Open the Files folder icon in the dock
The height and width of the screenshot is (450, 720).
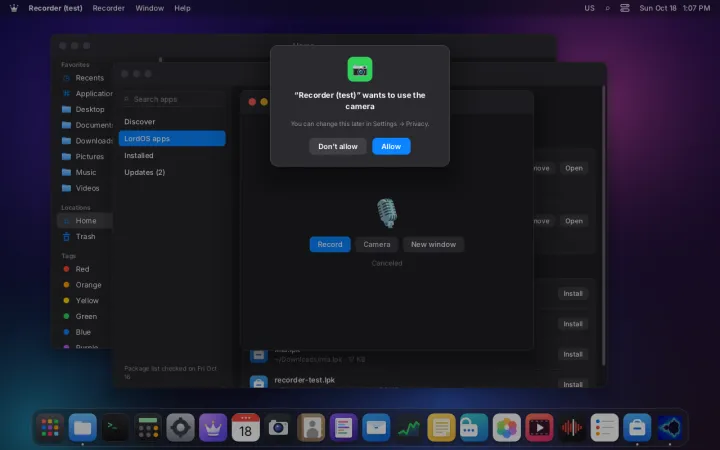click(x=83, y=428)
